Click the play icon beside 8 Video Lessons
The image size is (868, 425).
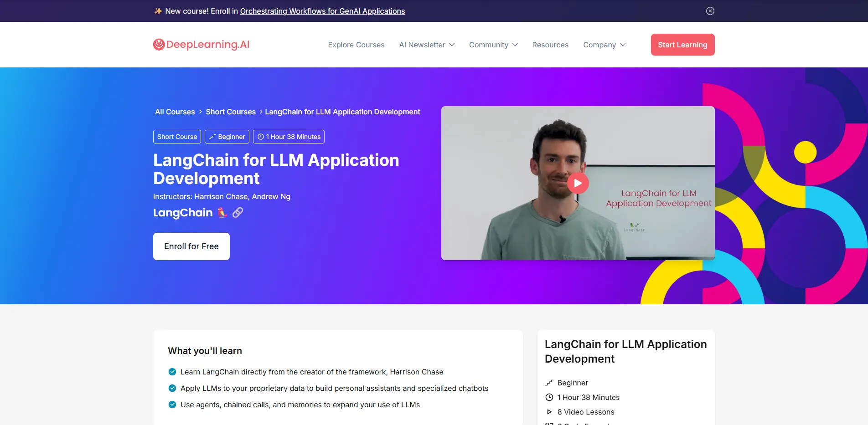point(549,411)
